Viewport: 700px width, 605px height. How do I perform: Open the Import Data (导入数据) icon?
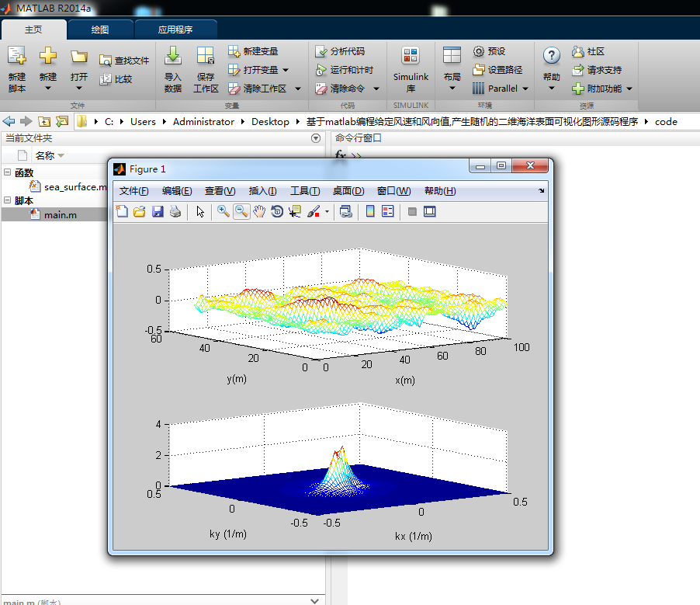(x=173, y=56)
